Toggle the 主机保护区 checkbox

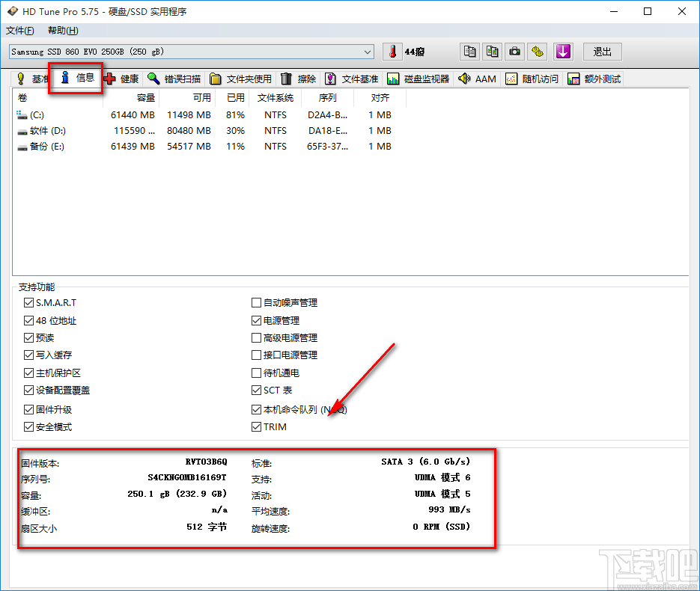(28, 373)
